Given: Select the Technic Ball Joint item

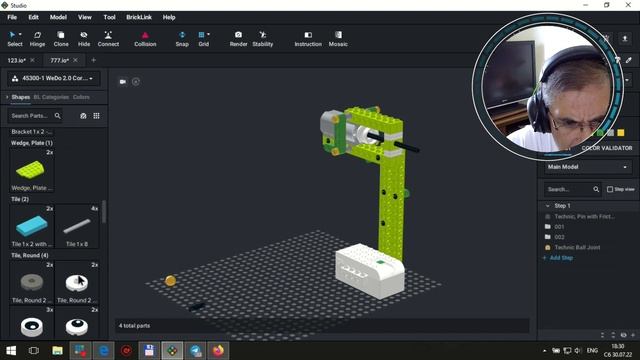Looking at the screenshot, I should click(x=577, y=247).
